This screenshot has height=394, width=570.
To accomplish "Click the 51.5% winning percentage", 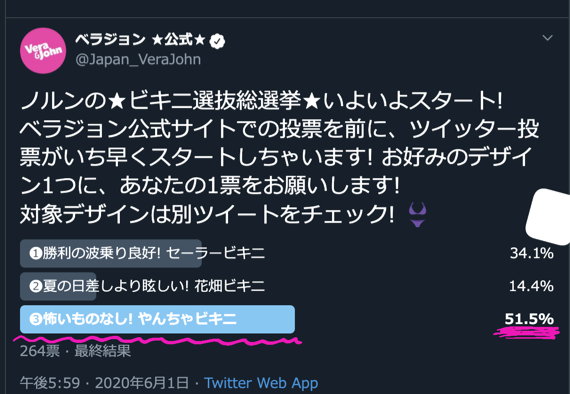I will click(529, 319).
